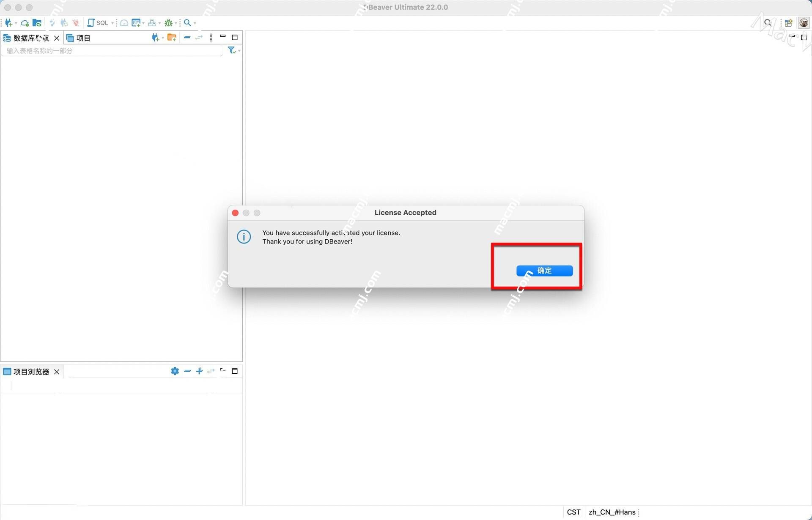
Task: Minimize the project browser panel
Action: click(223, 370)
